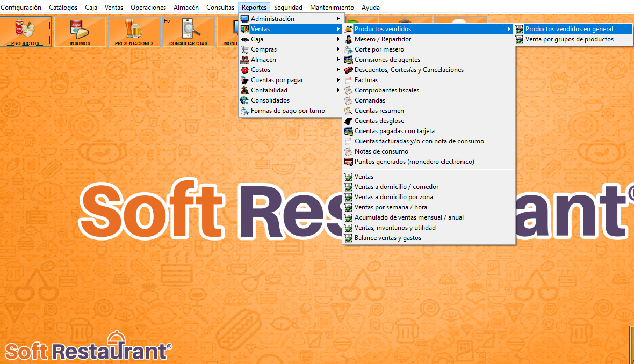Open the Productos toolbar button
The height and width of the screenshot is (364, 634).
point(26,32)
